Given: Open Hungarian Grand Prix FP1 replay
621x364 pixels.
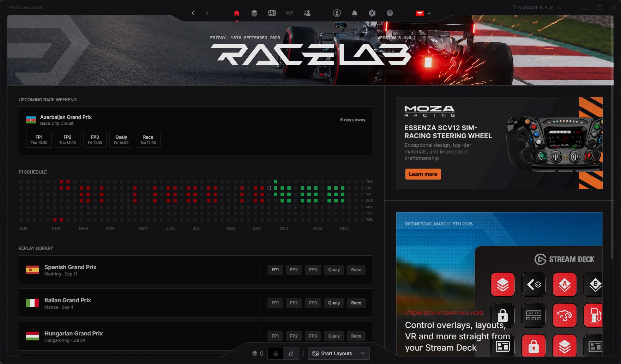Looking at the screenshot, I should 275,336.
